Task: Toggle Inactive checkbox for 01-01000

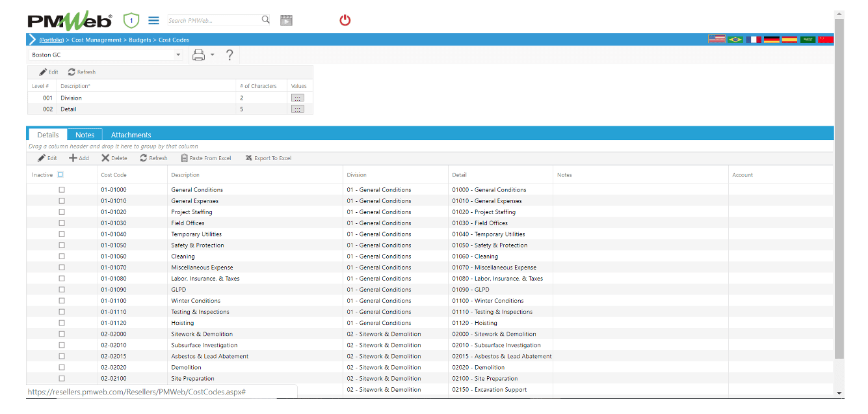Action: pyautogui.click(x=62, y=189)
